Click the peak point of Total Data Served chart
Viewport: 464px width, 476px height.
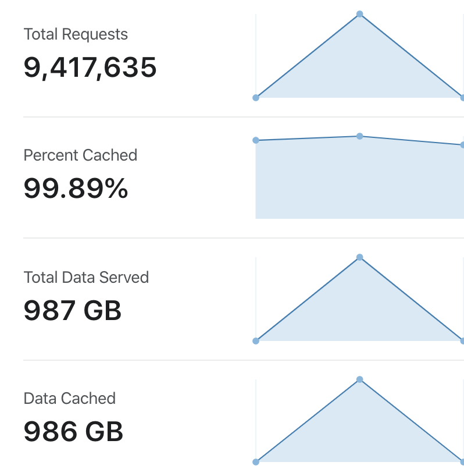click(x=359, y=257)
